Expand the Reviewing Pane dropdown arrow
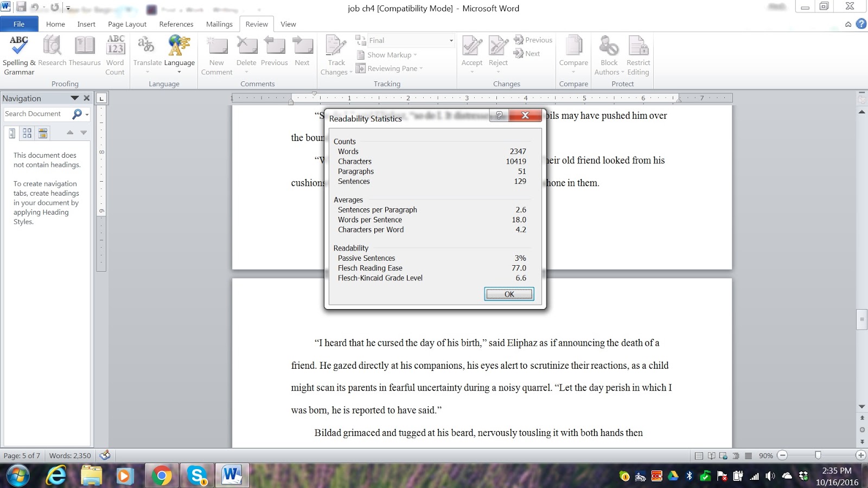The height and width of the screenshot is (488, 868). [x=421, y=69]
